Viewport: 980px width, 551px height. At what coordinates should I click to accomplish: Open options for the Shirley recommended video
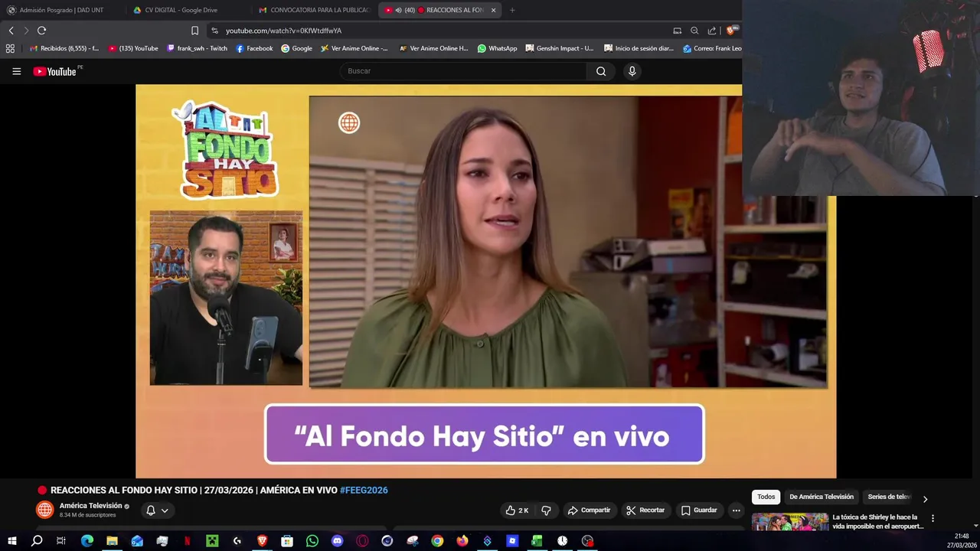(933, 518)
